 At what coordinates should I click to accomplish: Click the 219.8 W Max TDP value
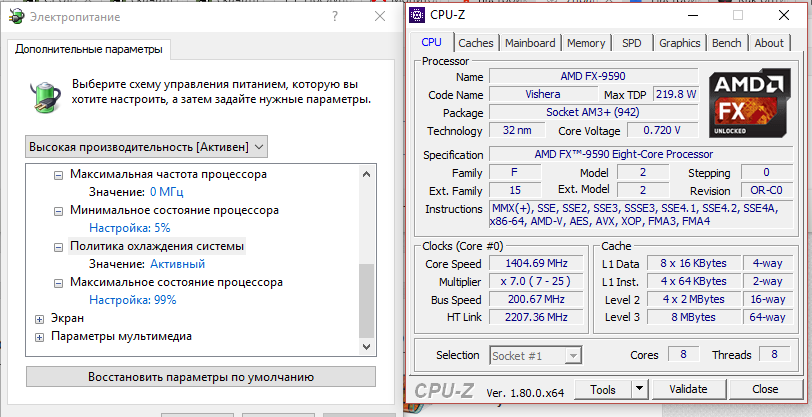coord(675,94)
